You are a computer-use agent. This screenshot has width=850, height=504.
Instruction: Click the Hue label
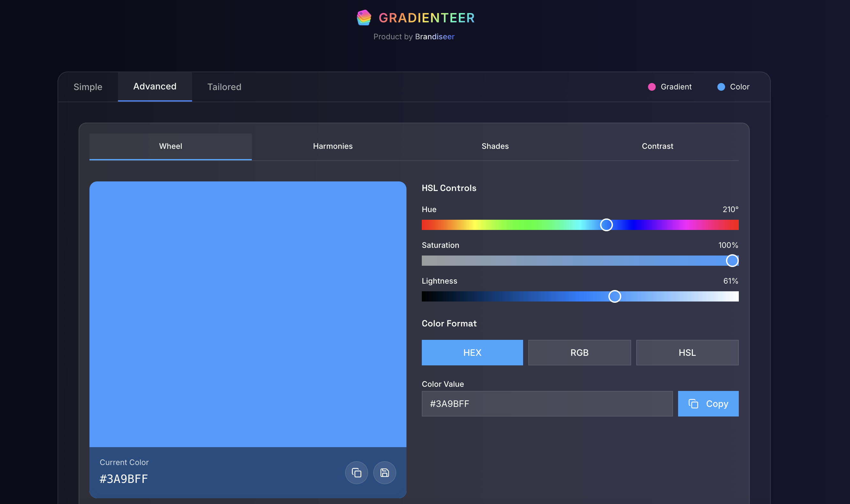coord(429,210)
